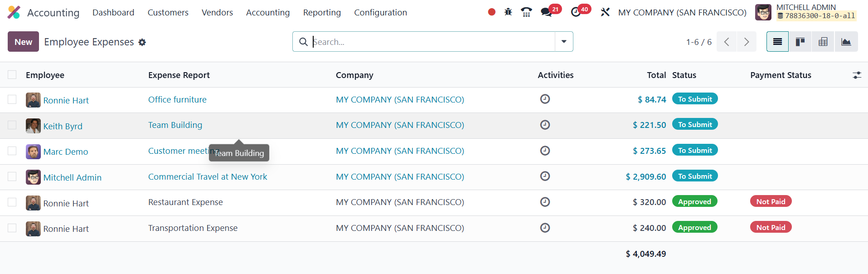Open the debug bug icon menu

(508, 12)
